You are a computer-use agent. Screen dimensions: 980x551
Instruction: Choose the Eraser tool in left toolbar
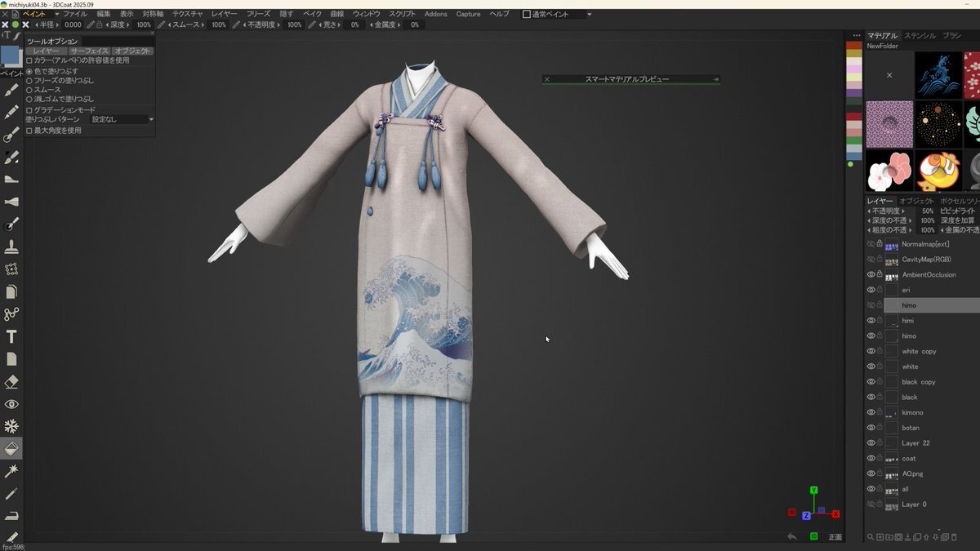click(x=11, y=381)
